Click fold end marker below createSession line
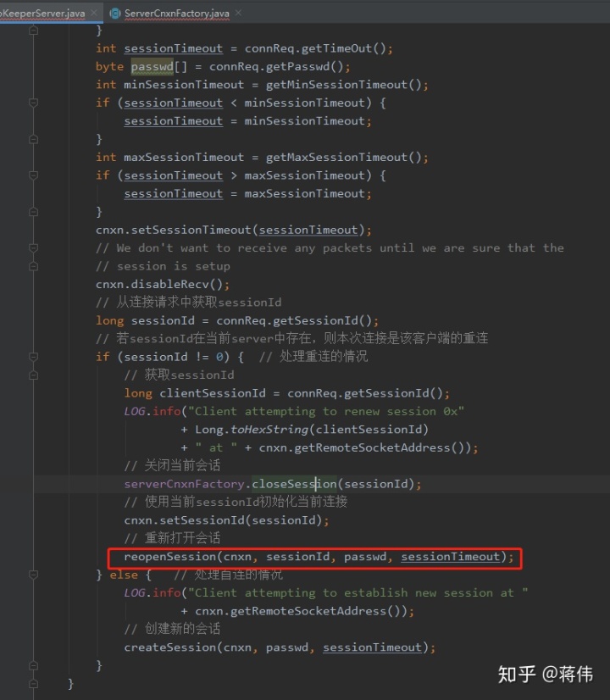This screenshot has height=700, width=610. 34,665
